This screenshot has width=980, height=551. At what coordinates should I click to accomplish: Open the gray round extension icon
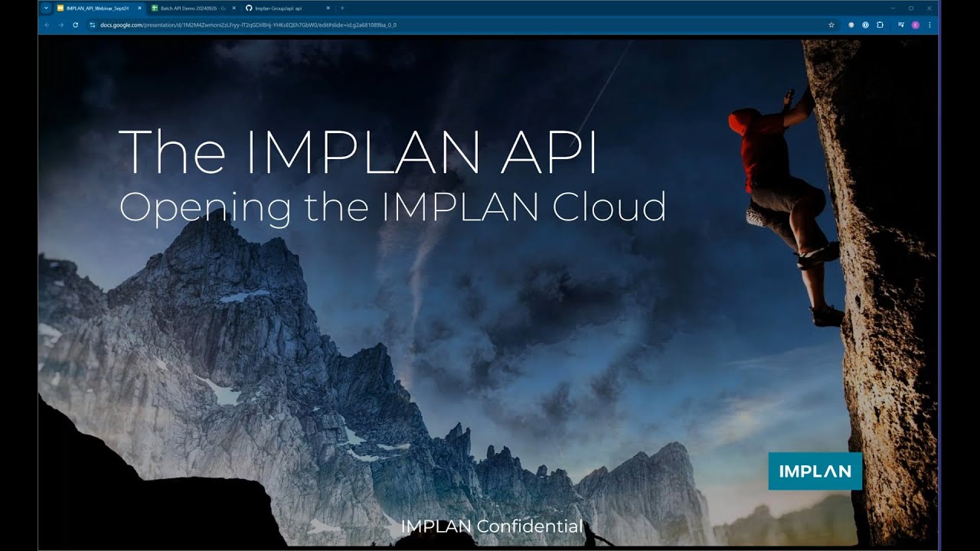point(851,24)
